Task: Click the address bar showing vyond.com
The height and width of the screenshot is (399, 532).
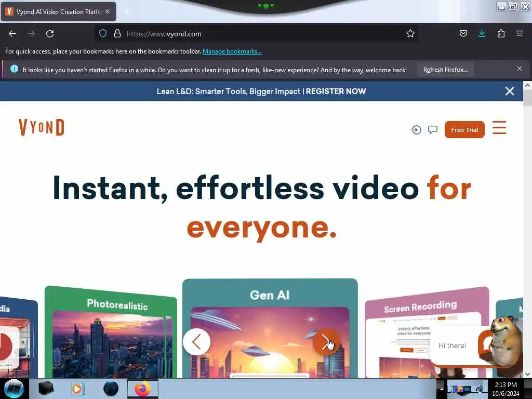Action: pyautogui.click(x=256, y=34)
